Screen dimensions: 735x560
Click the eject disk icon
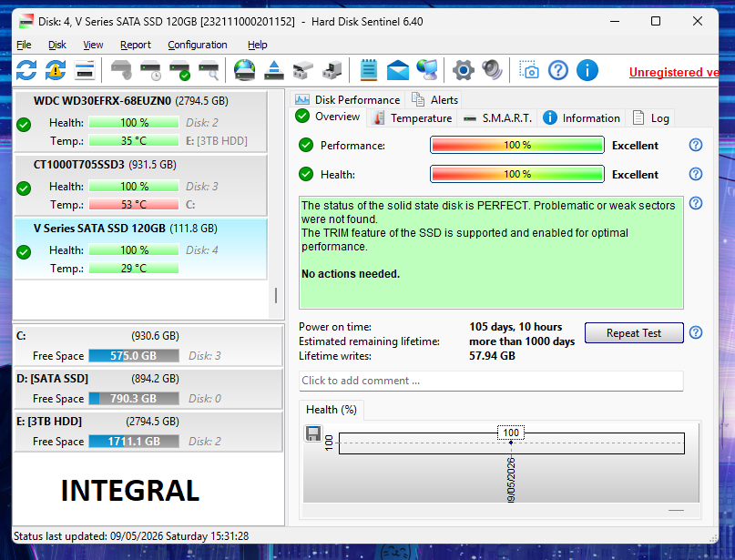[274, 70]
